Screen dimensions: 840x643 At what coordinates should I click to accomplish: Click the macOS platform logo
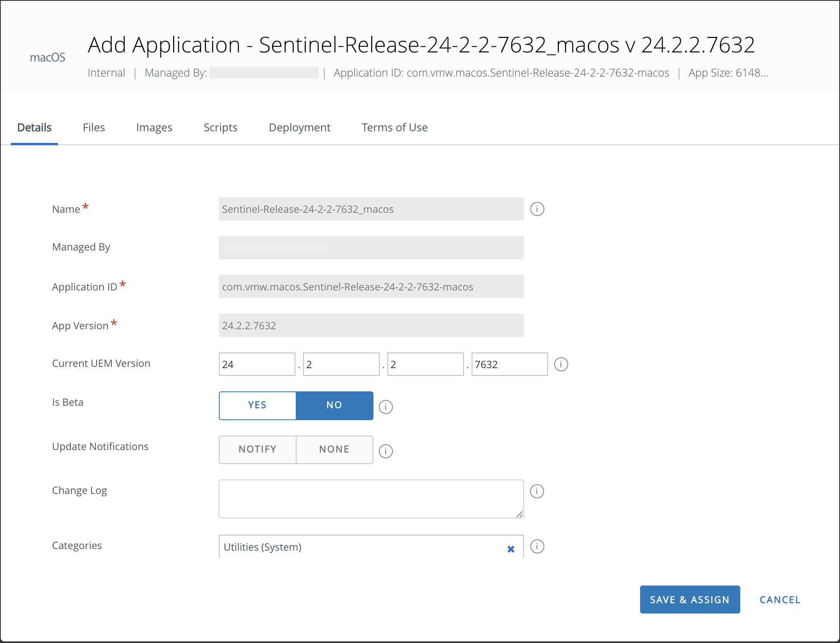click(47, 57)
